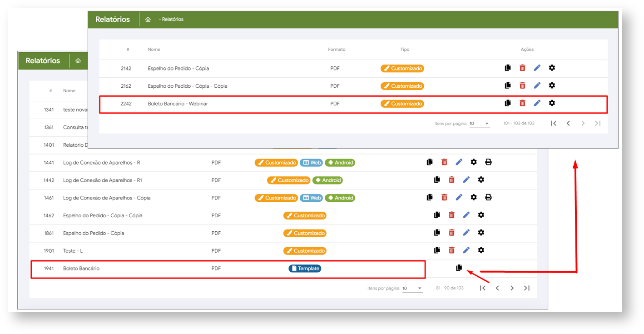Edit report 1461 pencil icon
The height and width of the screenshot is (334, 644).
click(x=459, y=198)
